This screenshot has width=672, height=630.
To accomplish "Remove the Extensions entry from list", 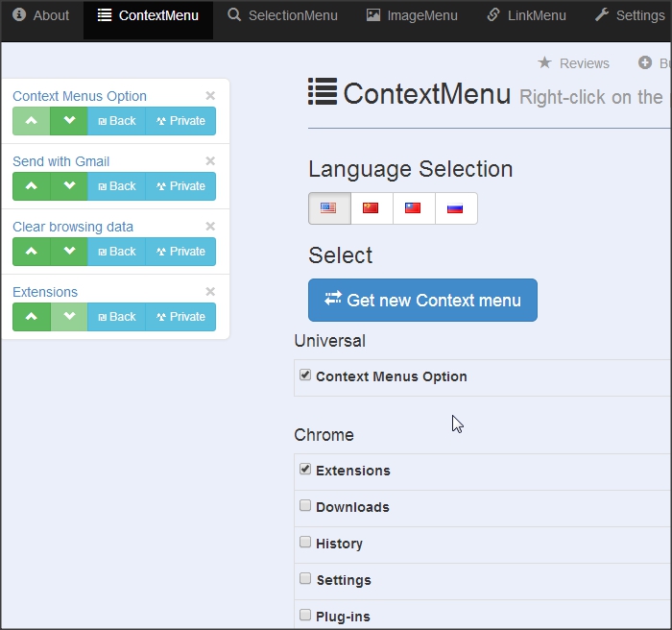I will pos(210,292).
